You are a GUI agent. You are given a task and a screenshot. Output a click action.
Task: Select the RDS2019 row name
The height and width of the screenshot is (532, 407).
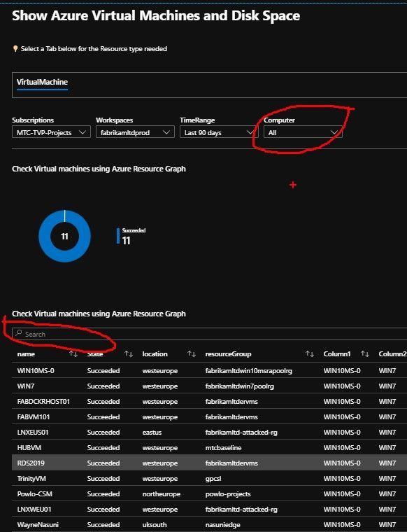(31, 463)
